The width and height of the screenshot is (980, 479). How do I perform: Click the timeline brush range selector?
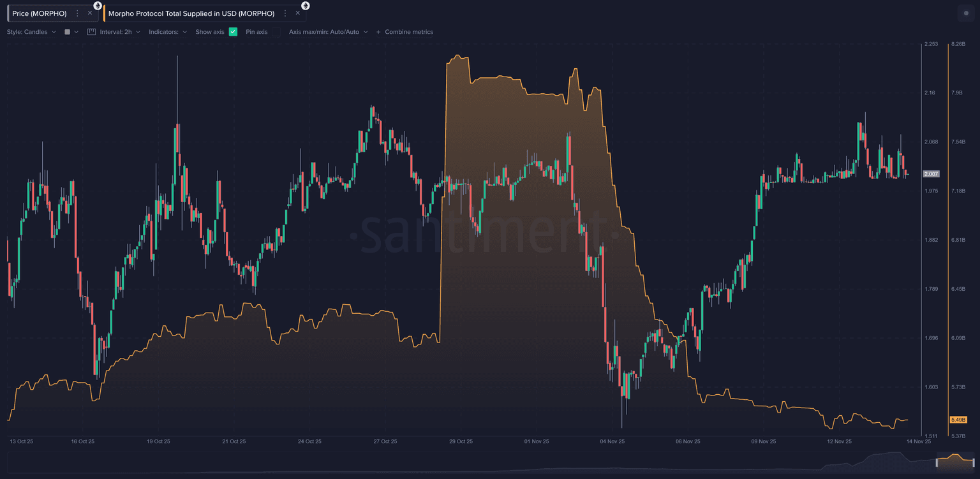tap(954, 462)
